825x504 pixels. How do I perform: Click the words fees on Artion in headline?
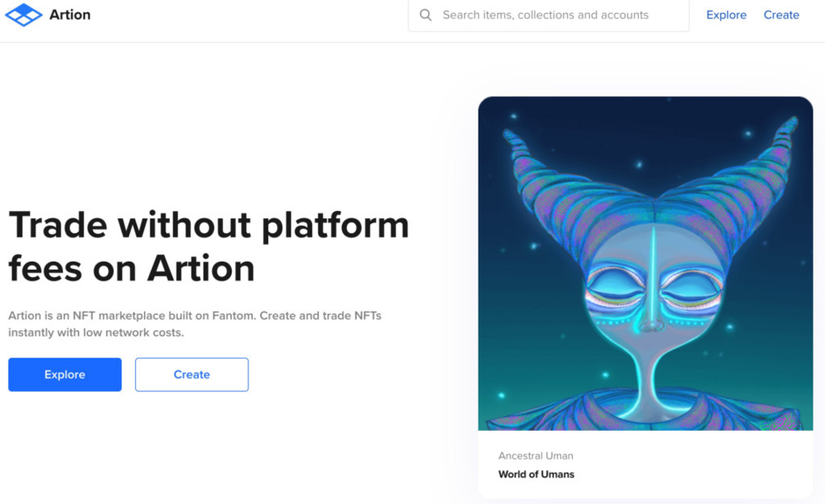131,269
